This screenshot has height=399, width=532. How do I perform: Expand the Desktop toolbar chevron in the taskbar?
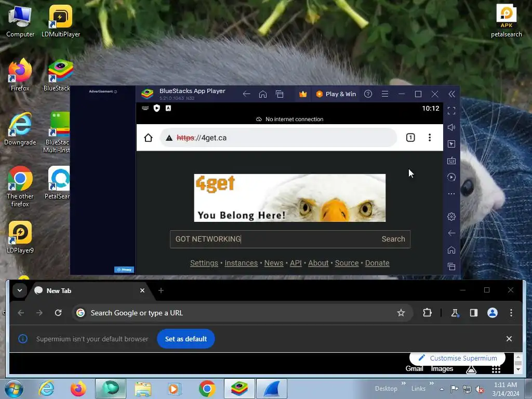point(403,383)
